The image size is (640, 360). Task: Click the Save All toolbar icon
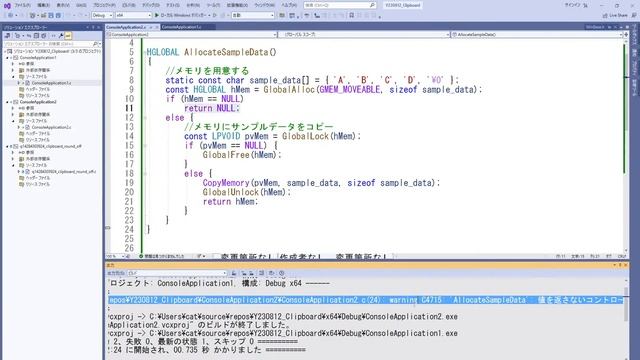(58, 15)
